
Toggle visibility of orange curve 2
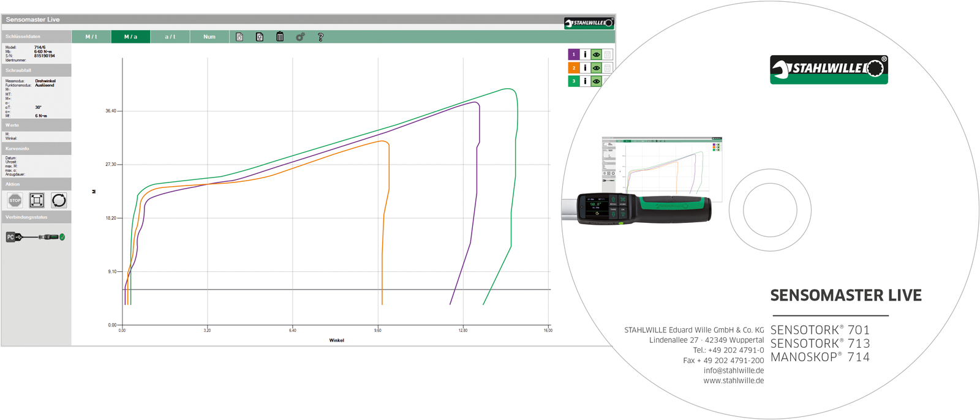pyautogui.click(x=596, y=68)
